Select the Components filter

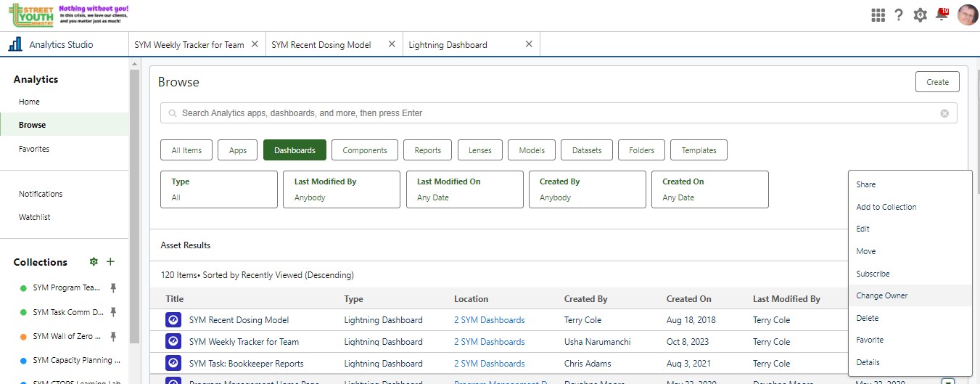tap(365, 150)
